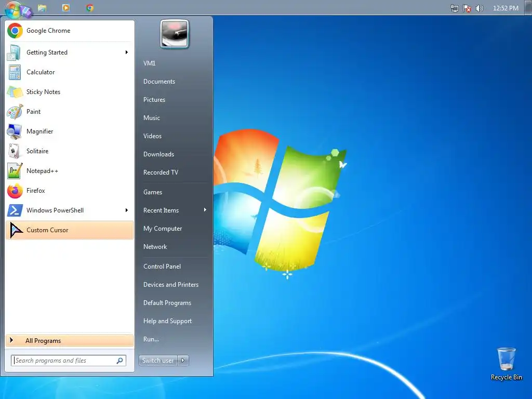
Task: Open the Pictures library
Action: coord(154,99)
